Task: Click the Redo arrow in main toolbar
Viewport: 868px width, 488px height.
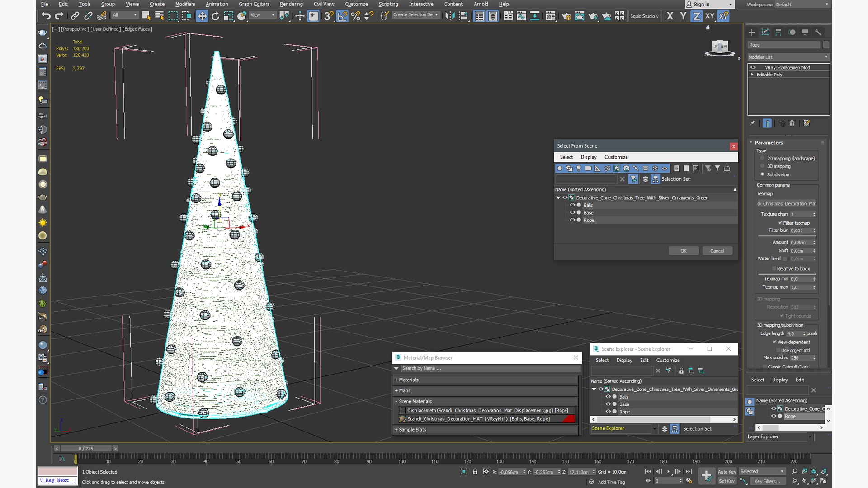Action: tap(59, 16)
